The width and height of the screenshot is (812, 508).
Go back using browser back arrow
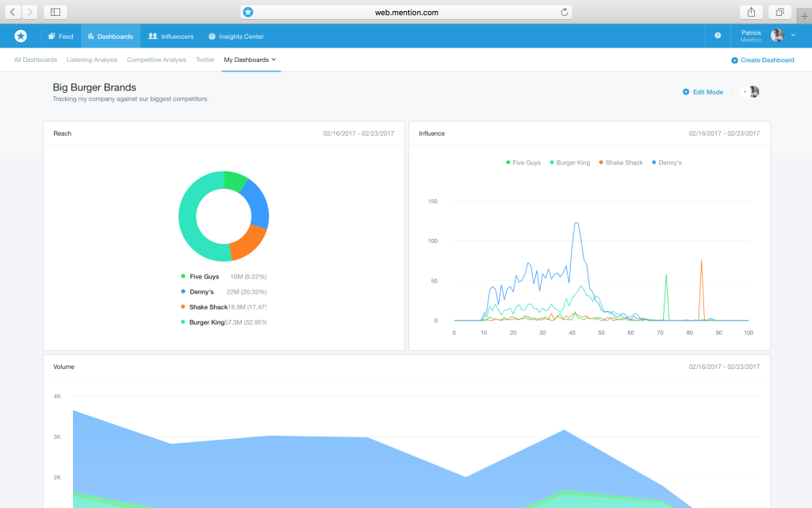[13, 12]
